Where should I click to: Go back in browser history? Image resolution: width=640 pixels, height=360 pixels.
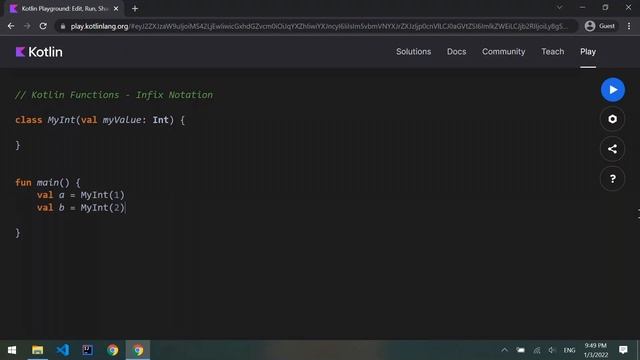pyautogui.click(x=11, y=26)
